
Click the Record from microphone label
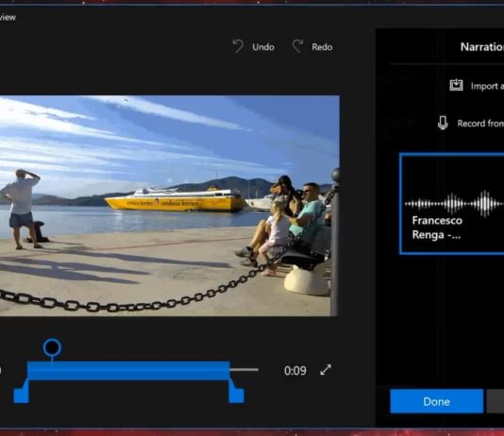(480, 124)
